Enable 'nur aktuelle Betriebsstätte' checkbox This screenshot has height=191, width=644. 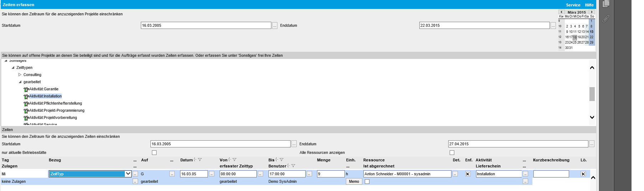tap(154, 153)
